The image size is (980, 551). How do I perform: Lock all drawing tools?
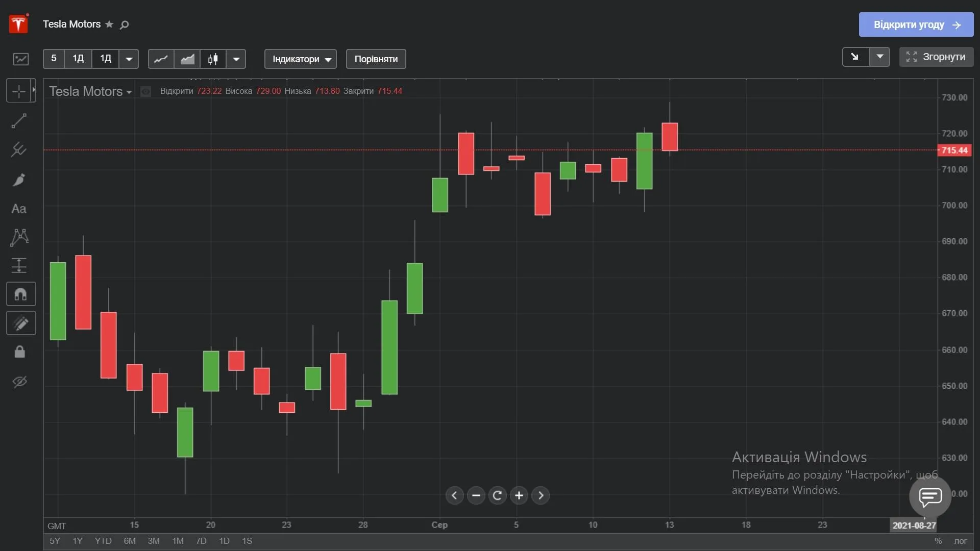[19, 352]
